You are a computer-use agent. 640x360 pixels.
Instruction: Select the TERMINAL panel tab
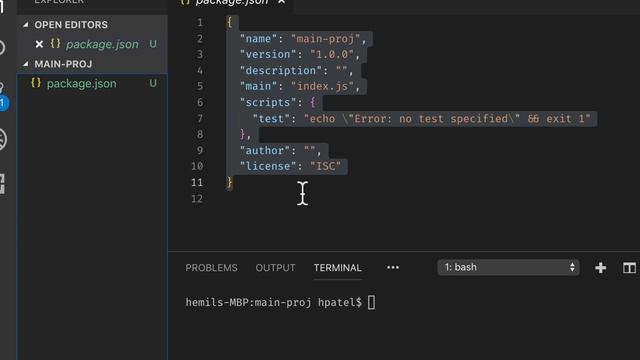(338, 268)
